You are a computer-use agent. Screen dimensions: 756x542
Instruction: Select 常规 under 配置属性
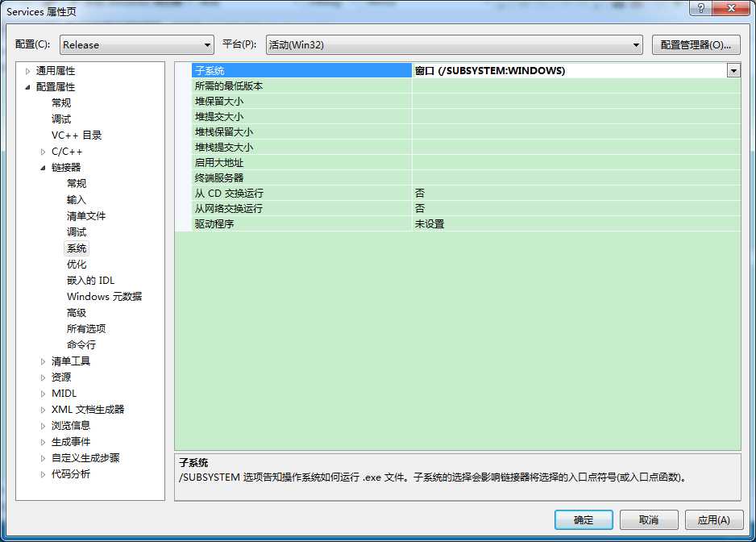point(61,102)
